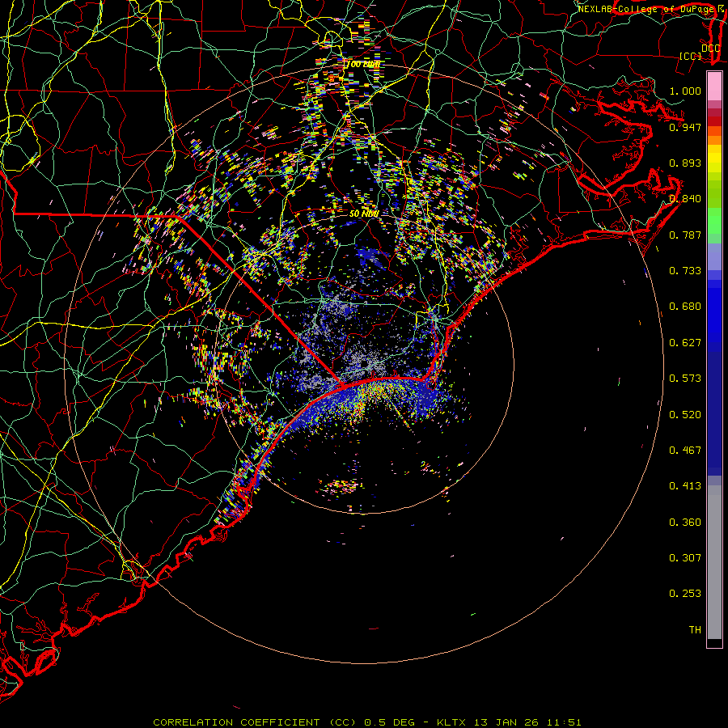Click the 100 NM range ring label
The height and width of the screenshot is (728, 728).
click(362, 64)
